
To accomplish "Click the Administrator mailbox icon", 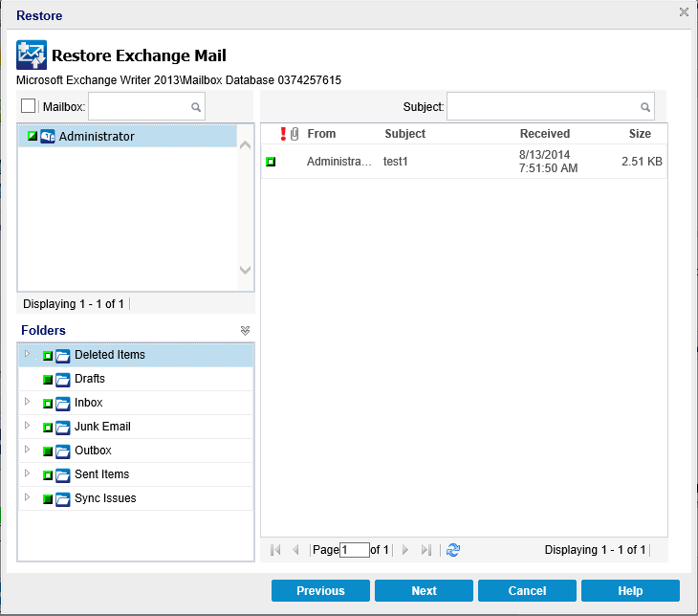I will click(48, 137).
